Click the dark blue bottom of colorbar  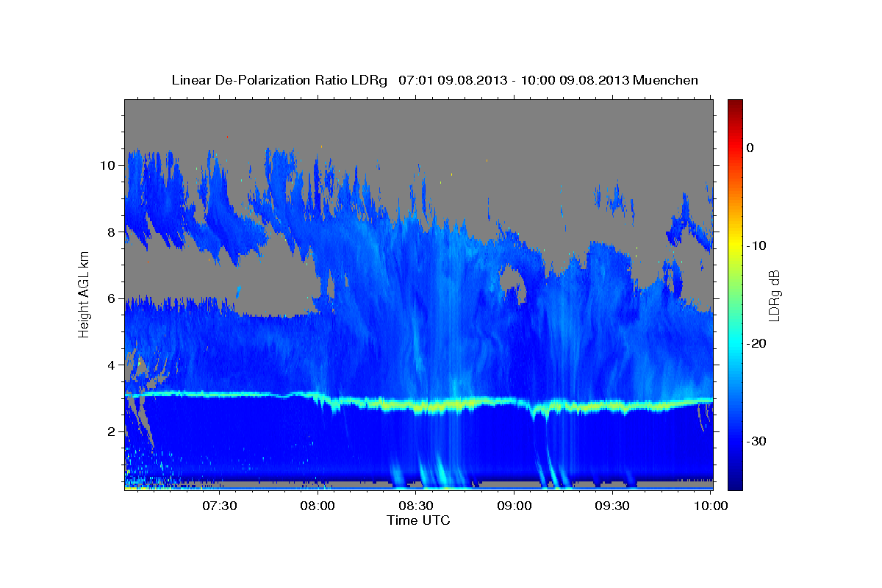click(x=735, y=481)
